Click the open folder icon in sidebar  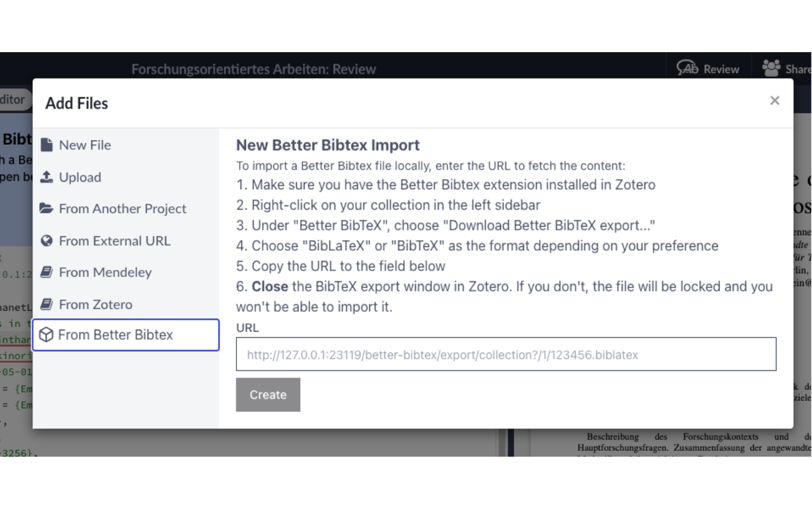click(x=46, y=208)
